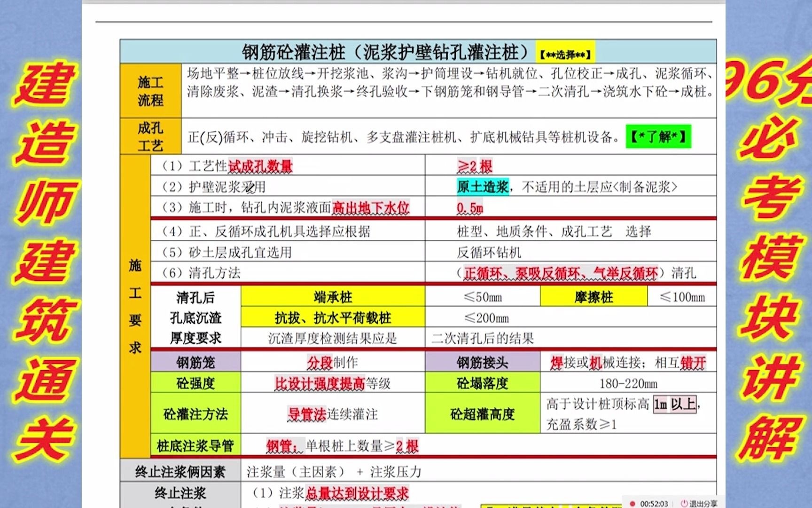This screenshot has width=812, height=508.
Task: Click the 成孔工艺 row header
Action: pos(150,136)
